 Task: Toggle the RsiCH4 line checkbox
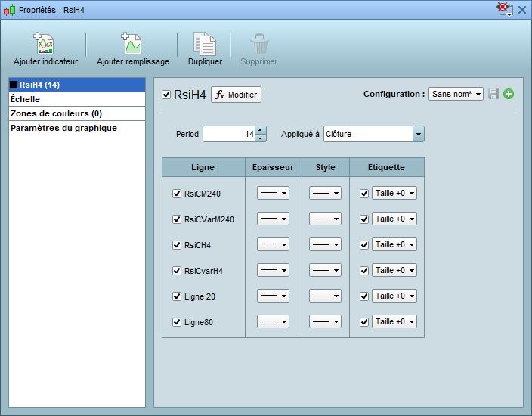click(177, 245)
